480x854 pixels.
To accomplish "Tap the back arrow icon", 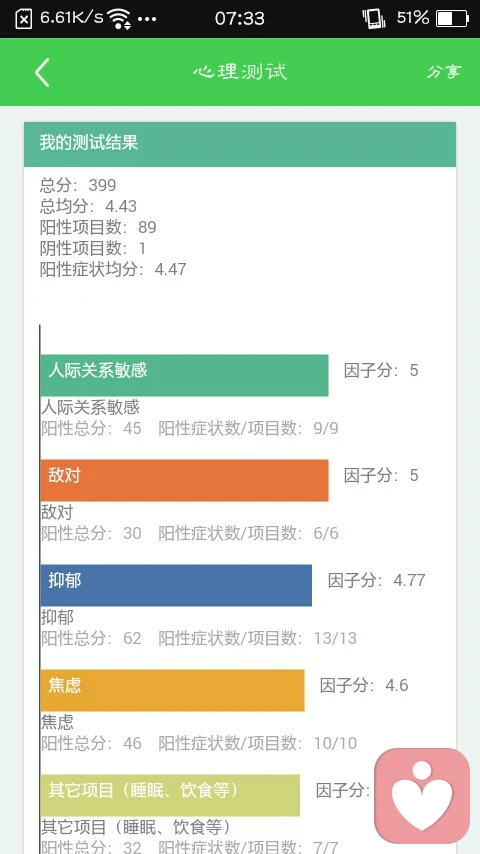I will click(42, 72).
